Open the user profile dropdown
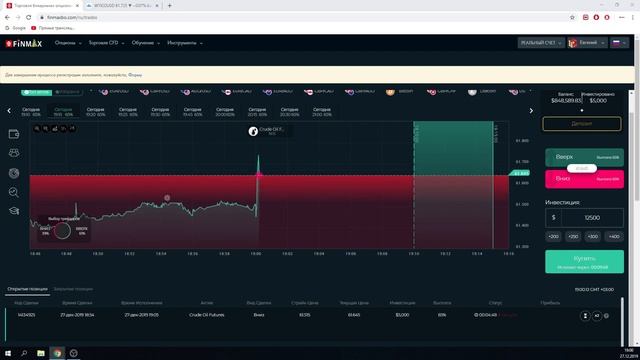640x360 pixels. [x=587, y=43]
